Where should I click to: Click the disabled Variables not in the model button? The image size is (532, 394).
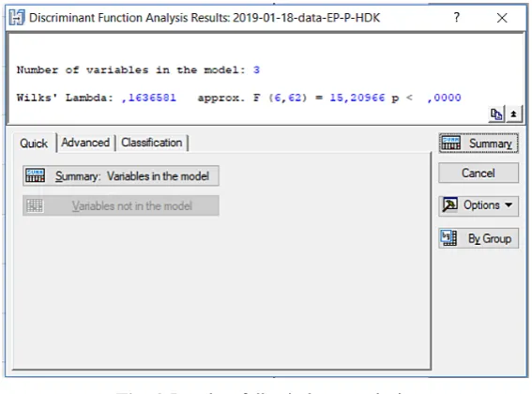point(121,205)
